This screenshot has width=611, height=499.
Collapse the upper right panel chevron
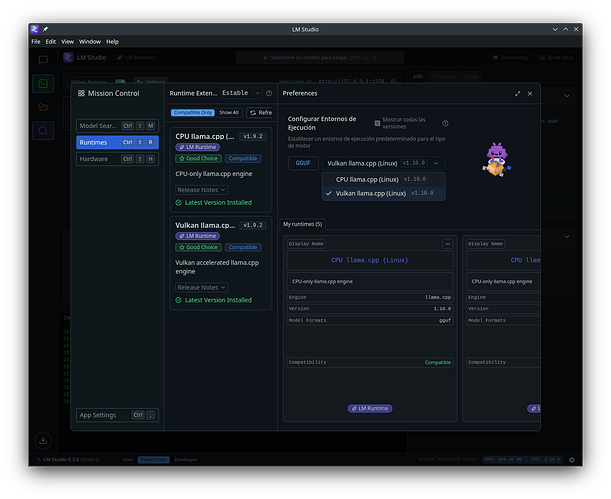pos(567,96)
